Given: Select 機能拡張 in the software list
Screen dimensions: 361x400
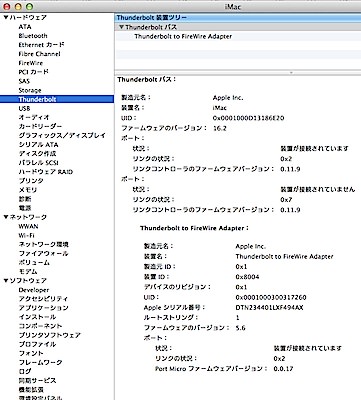Looking at the screenshot, I should [31, 389].
